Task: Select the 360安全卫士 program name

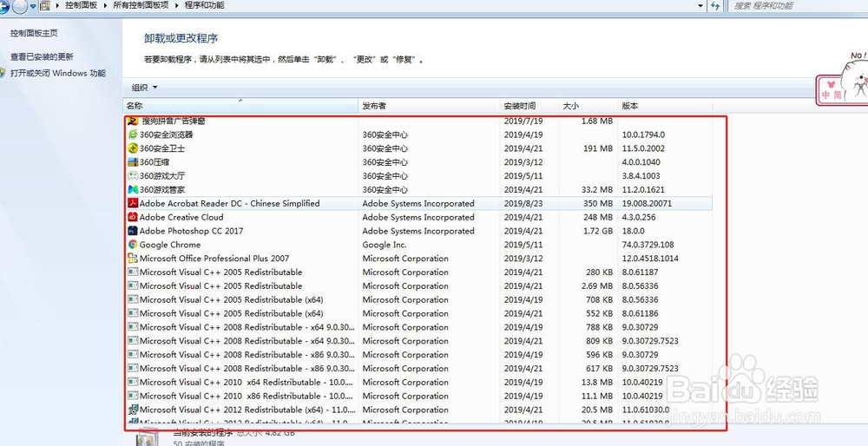Action: pyautogui.click(x=162, y=148)
